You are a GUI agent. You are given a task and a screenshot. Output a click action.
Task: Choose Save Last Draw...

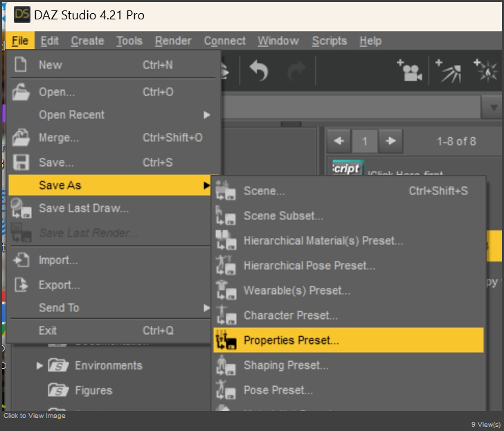tap(109, 208)
